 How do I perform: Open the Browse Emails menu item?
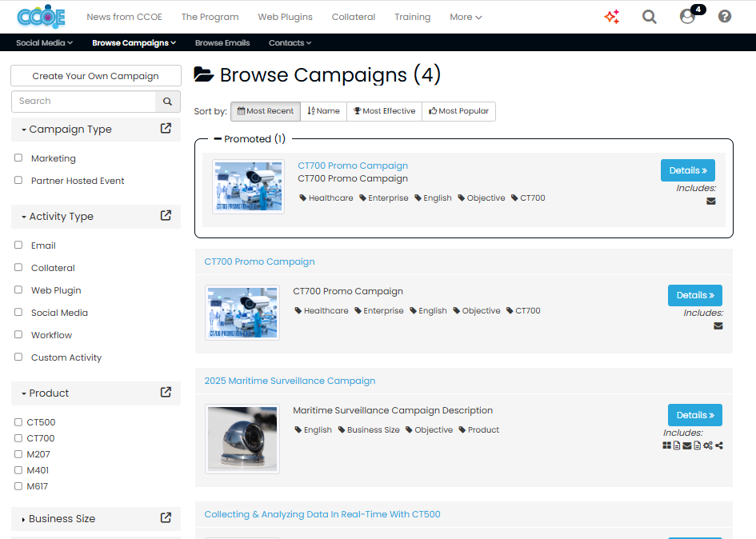[x=224, y=42]
